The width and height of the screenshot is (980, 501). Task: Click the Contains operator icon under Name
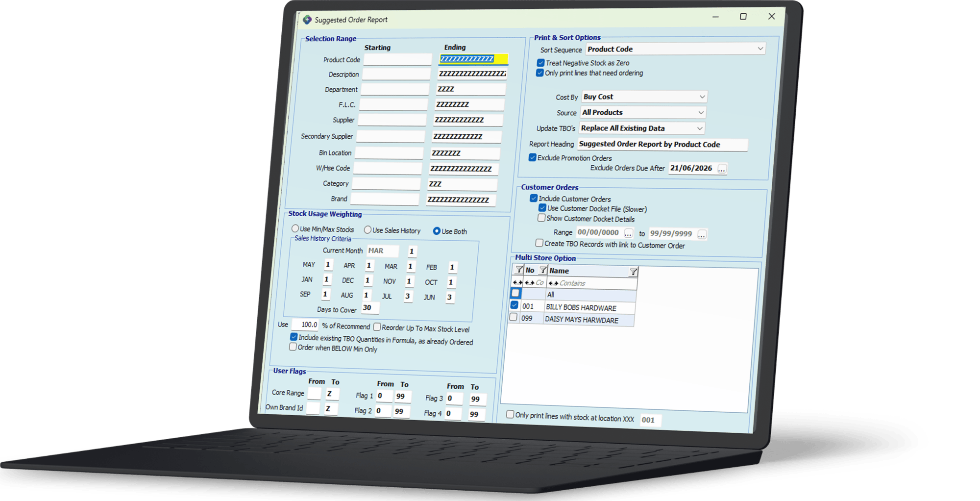point(553,283)
